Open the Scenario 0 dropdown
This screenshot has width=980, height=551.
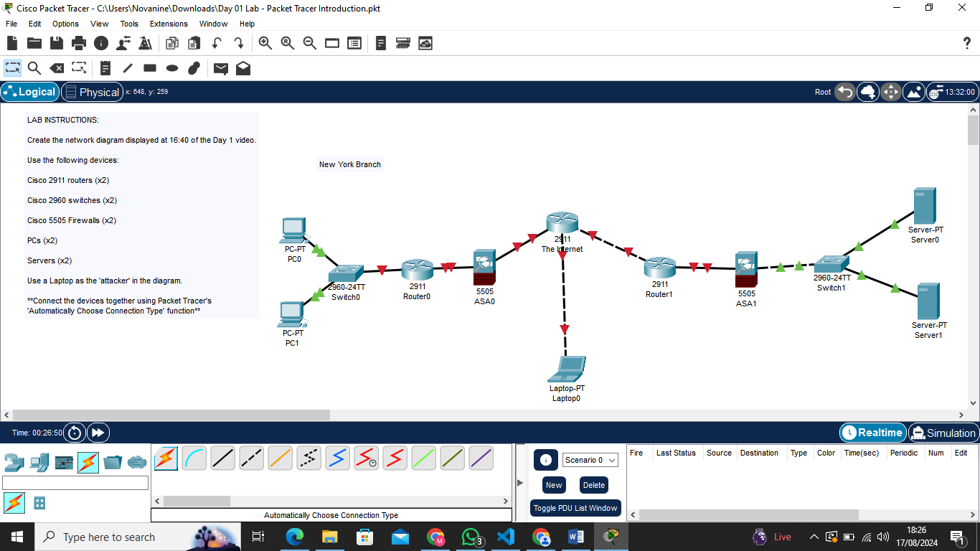click(590, 460)
